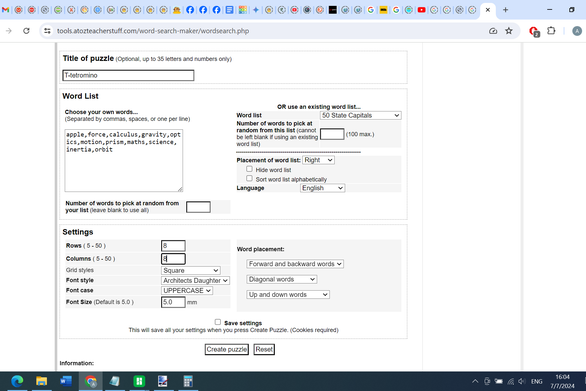View site information icon in address bar
This screenshot has width=586, height=391.
coord(47,31)
